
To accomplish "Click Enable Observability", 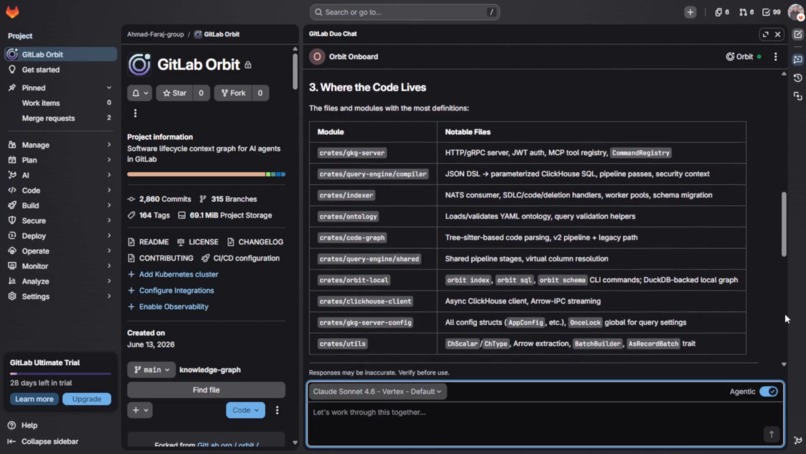I will (x=168, y=306).
